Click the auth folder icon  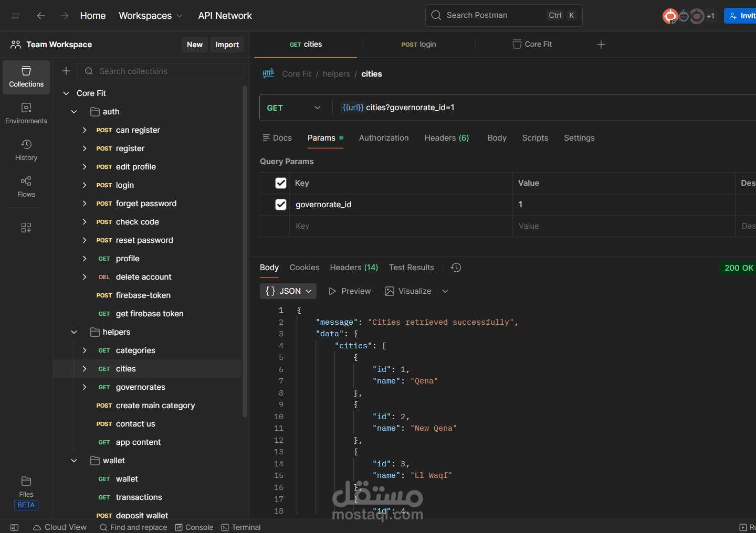click(95, 112)
